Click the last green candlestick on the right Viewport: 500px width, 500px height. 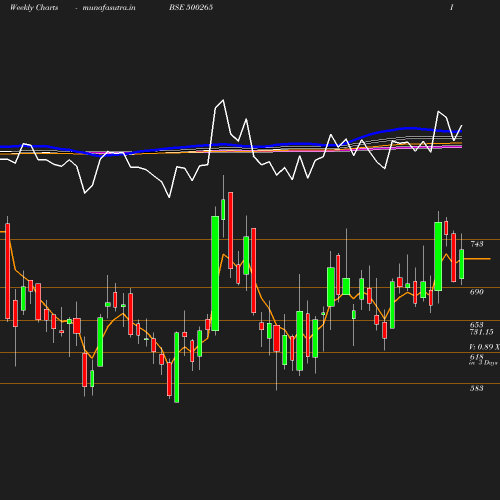click(462, 264)
